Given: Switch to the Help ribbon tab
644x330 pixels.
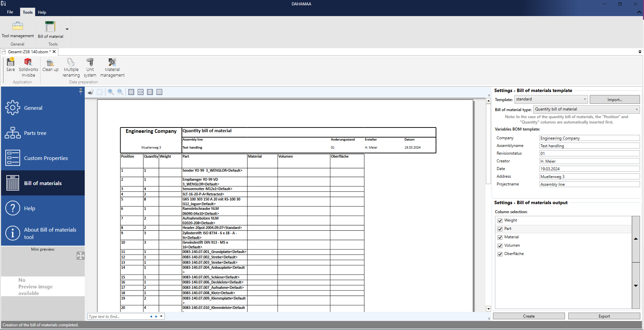Looking at the screenshot, I should coord(42,12).
